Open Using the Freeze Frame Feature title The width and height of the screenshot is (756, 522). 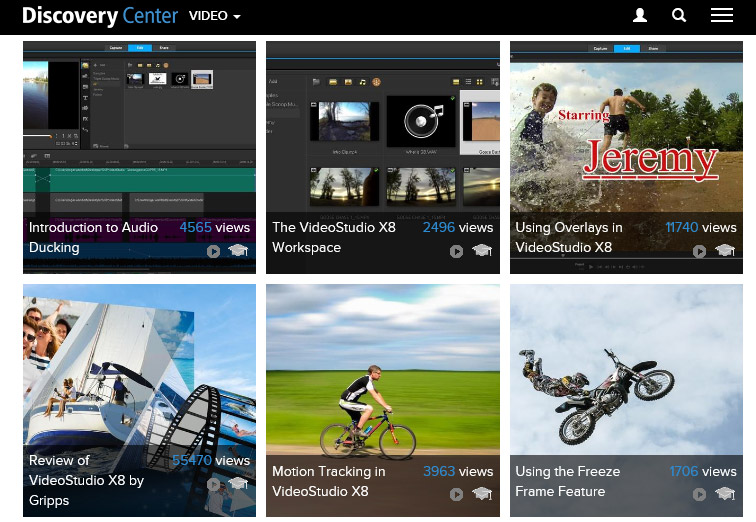point(567,481)
